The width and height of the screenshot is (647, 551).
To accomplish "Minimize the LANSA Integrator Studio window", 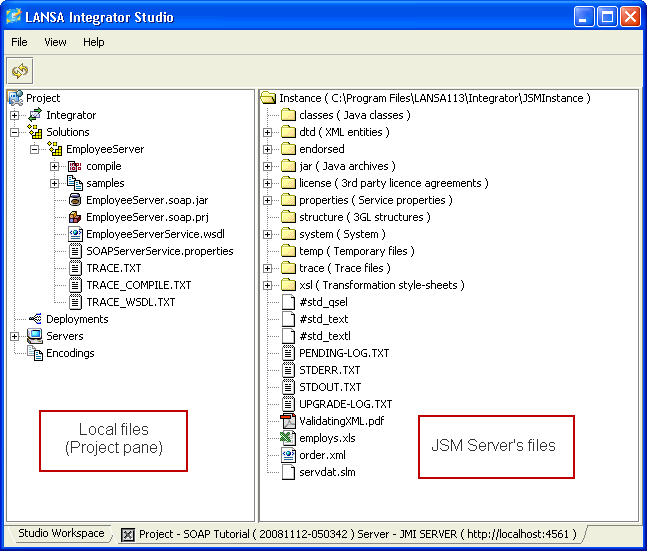I will coord(583,17).
